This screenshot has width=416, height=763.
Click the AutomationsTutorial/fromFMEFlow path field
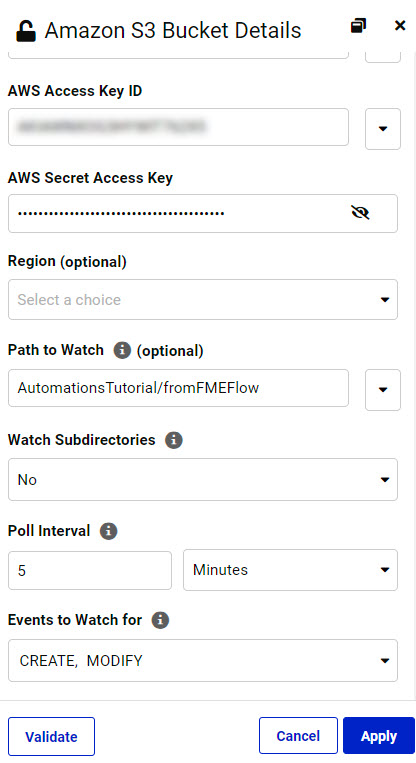coord(179,388)
